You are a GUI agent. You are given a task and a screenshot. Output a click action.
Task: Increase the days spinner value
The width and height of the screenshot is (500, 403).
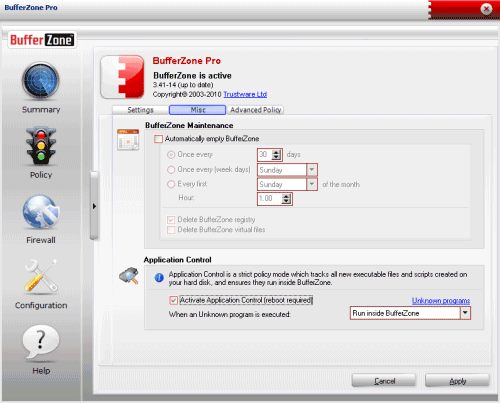coord(276,152)
